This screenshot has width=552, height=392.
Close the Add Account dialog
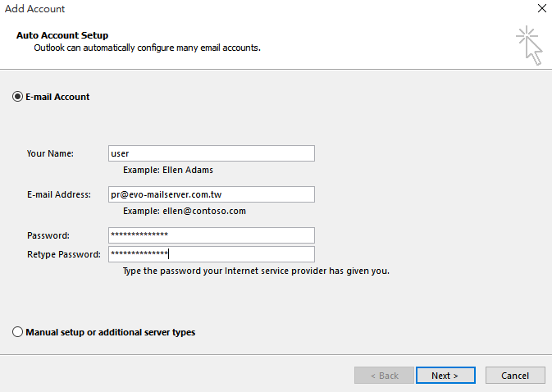coord(542,8)
